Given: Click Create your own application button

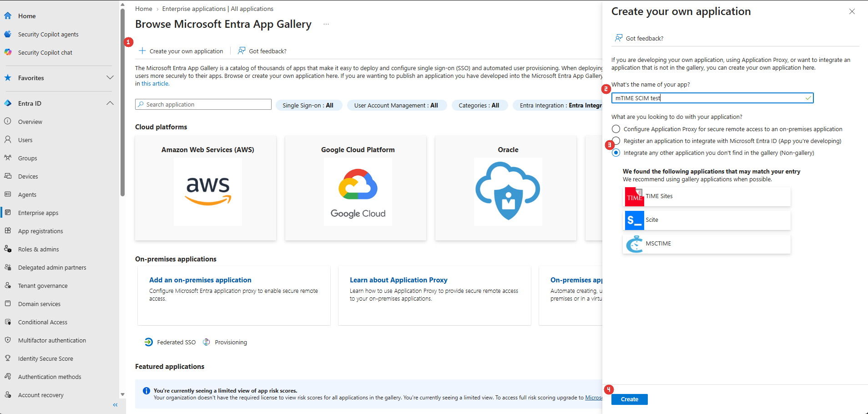Looking at the screenshot, I should (x=182, y=51).
